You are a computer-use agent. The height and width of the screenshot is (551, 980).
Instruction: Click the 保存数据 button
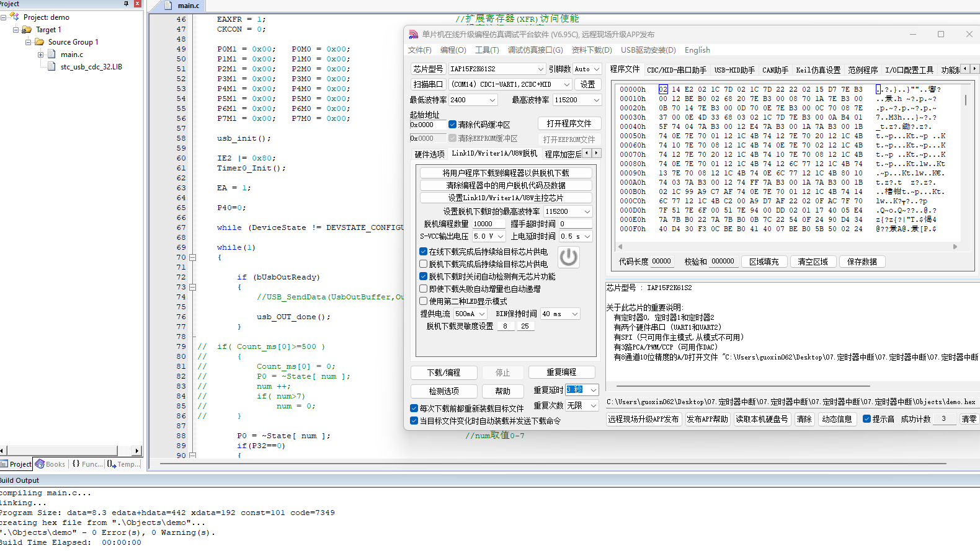click(x=862, y=262)
